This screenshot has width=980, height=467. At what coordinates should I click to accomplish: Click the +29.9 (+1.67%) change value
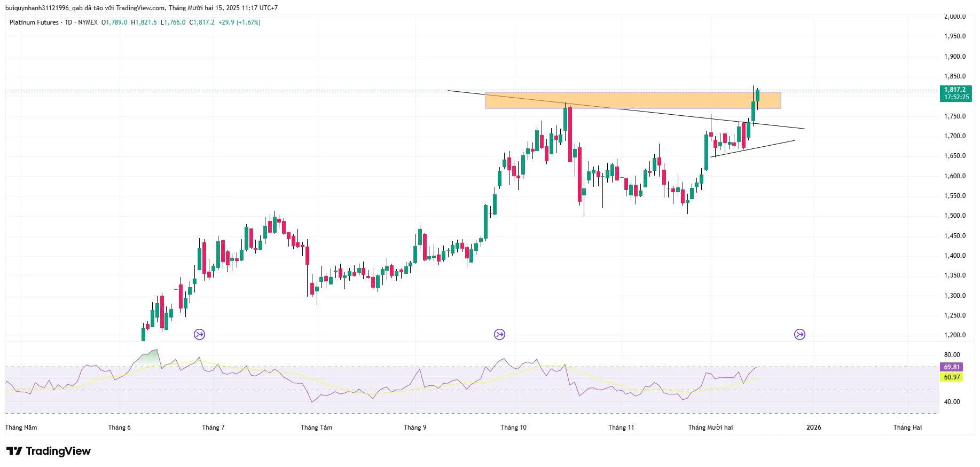pos(239,22)
